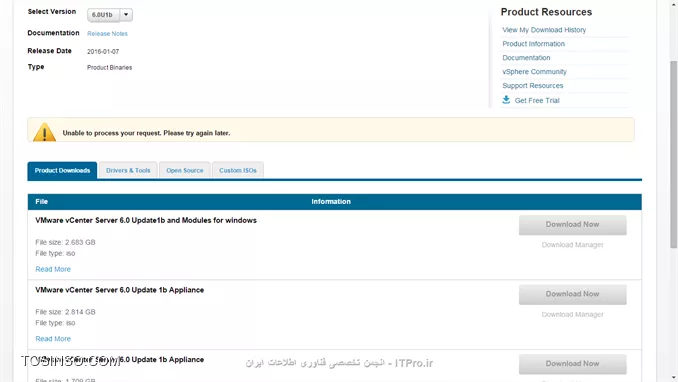Open the Open Source tab
The height and width of the screenshot is (382, 678).
(x=185, y=170)
